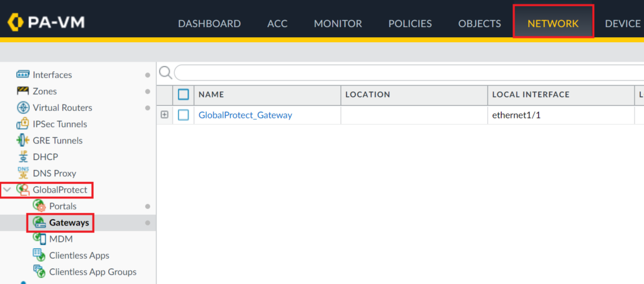
Task: Go to the DASHBOARD tab
Action: coord(209,24)
